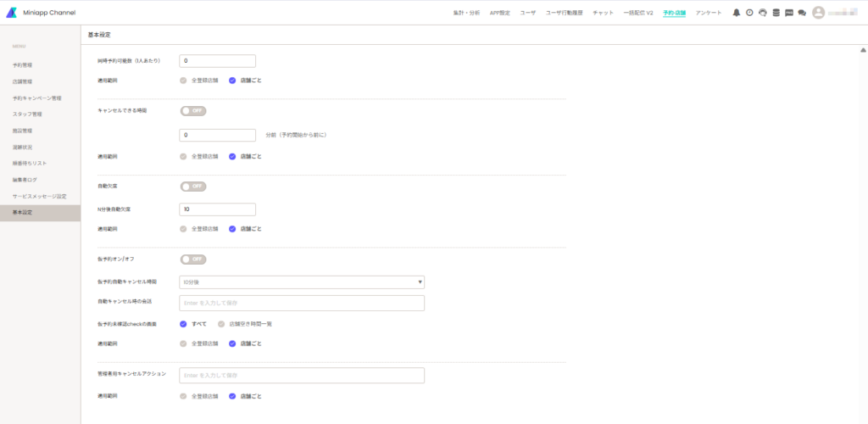868x424 pixels.
Task: Open the notifications bell icon
Action: click(x=737, y=13)
